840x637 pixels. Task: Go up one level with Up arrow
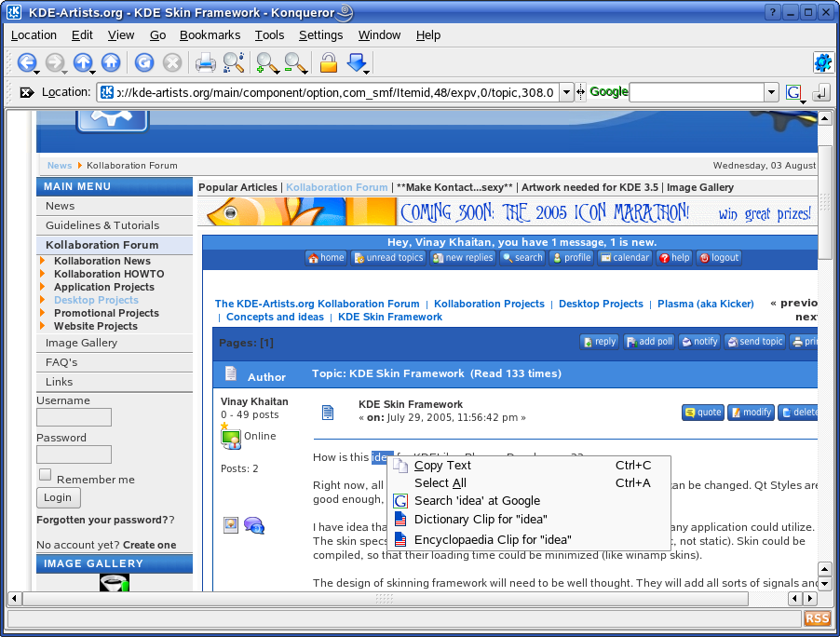[83, 62]
